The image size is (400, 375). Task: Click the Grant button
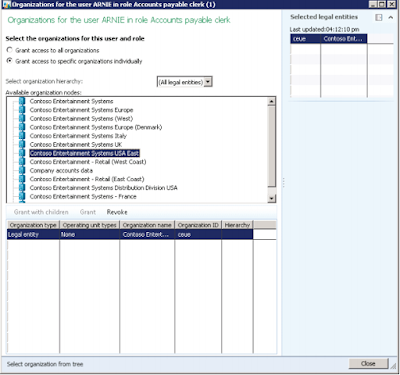click(x=88, y=212)
